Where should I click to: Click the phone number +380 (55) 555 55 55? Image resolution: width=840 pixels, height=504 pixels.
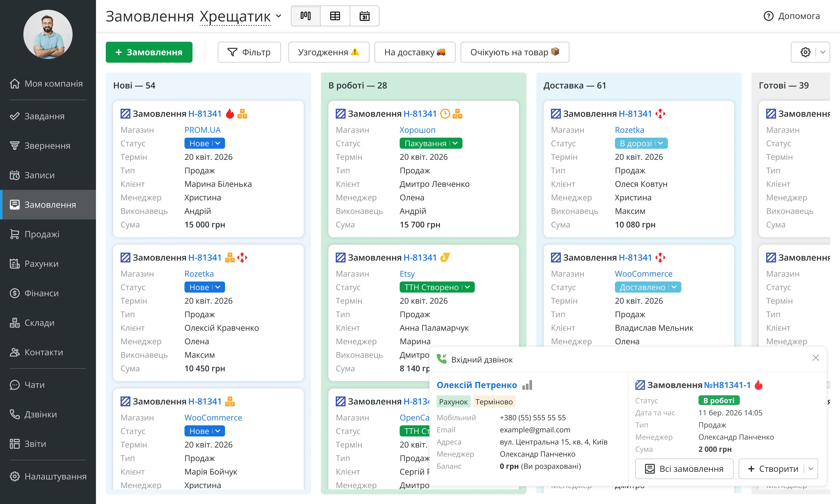[533, 418]
